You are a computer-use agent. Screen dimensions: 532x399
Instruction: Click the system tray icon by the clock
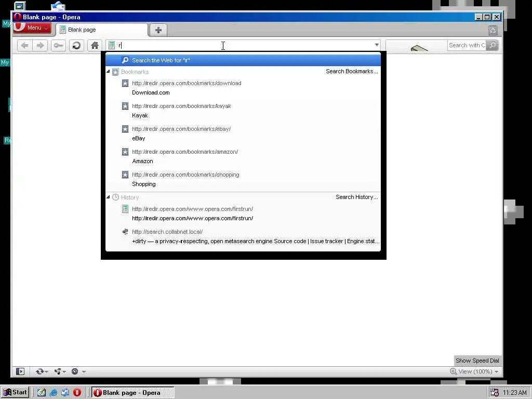click(x=495, y=393)
